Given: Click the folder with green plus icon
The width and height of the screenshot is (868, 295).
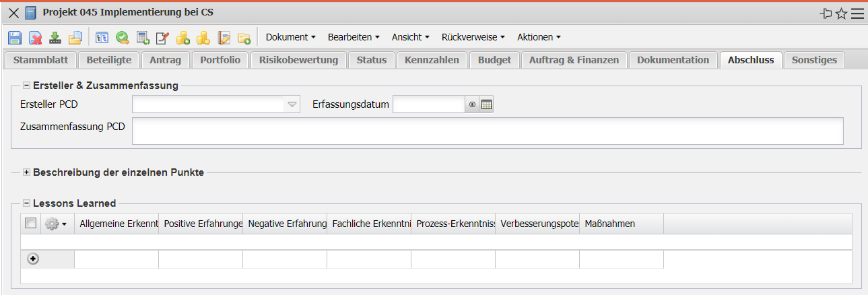Looking at the screenshot, I should tap(244, 38).
